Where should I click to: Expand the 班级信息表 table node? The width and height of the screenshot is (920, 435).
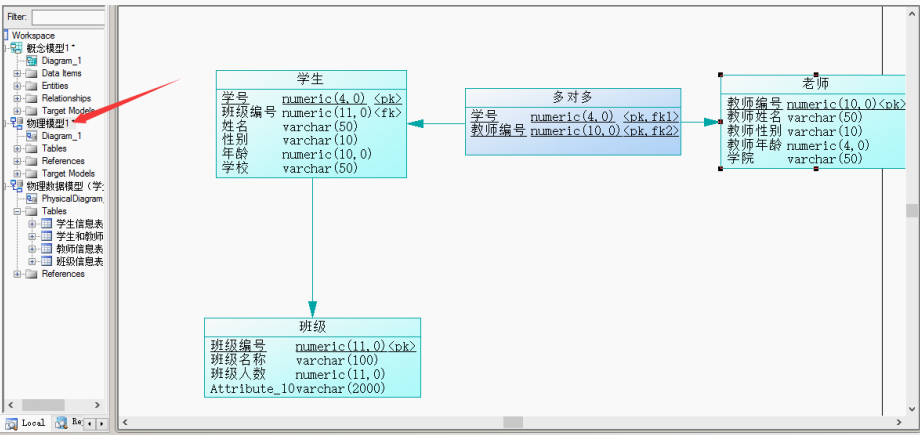(x=32, y=261)
